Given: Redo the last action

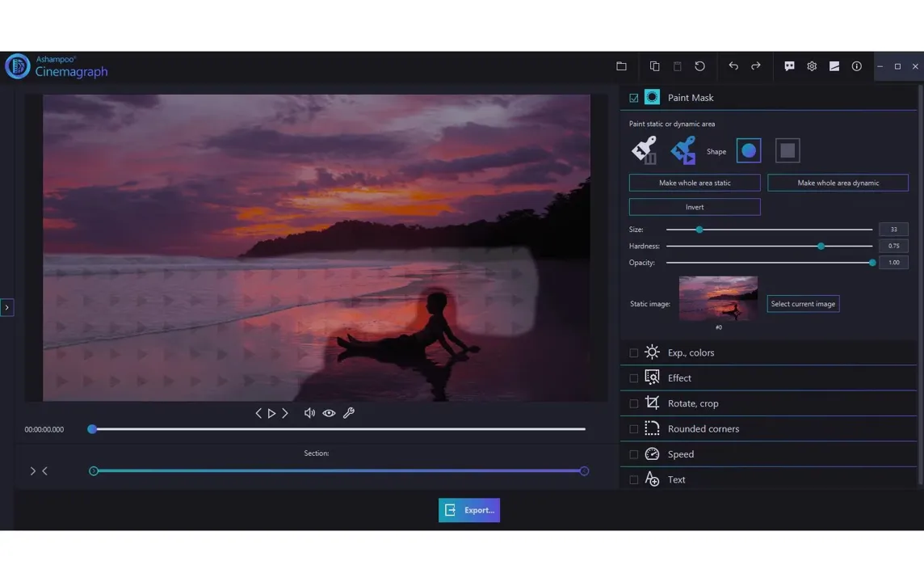Looking at the screenshot, I should pos(755,66).
